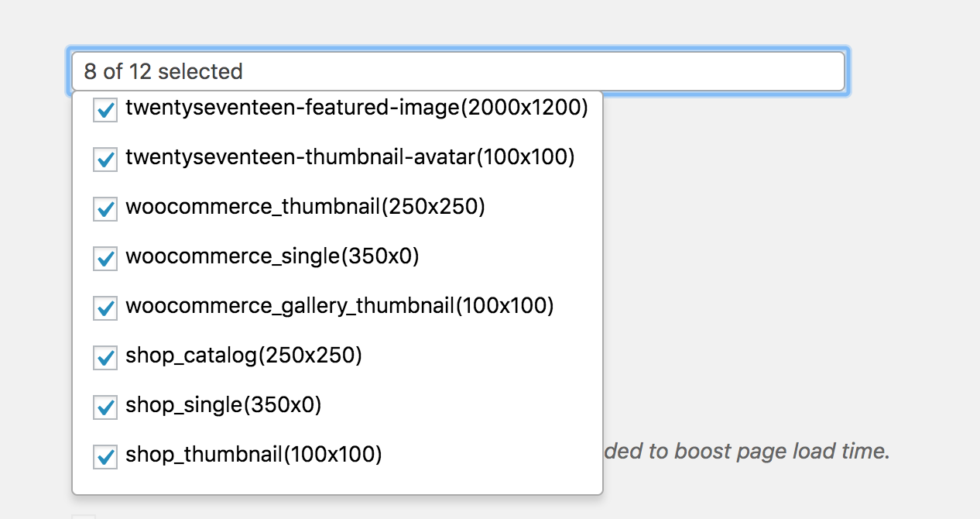Open the "8 of 12 selected" dropdown field
The image size is (980, 519).
pos(457,71)
